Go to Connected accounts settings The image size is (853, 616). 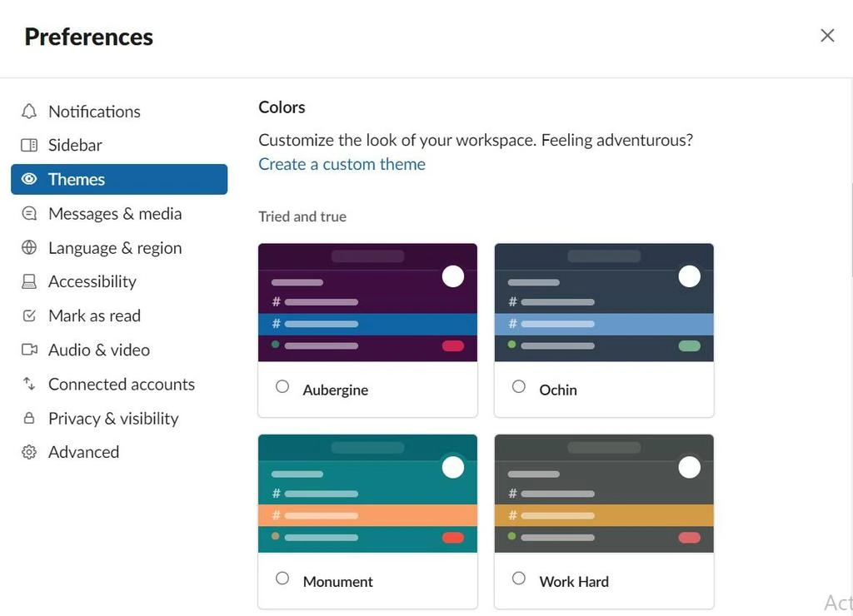click(121, 384)
